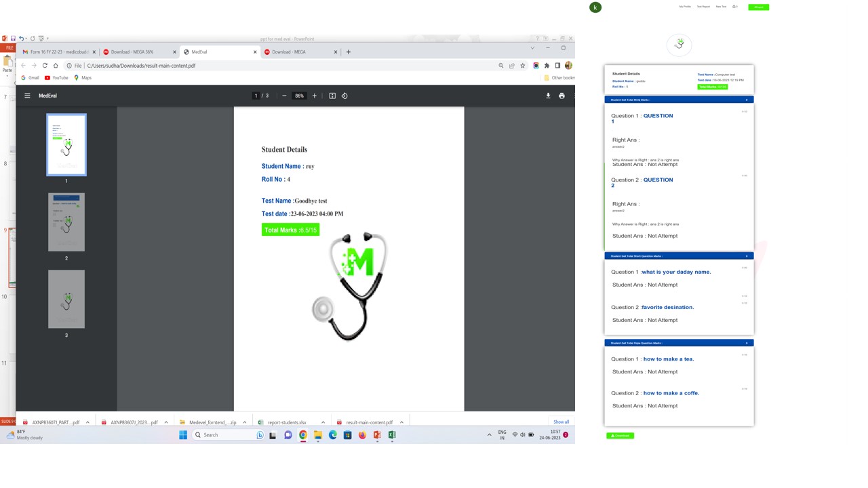Open the notification bell icon

734,7
